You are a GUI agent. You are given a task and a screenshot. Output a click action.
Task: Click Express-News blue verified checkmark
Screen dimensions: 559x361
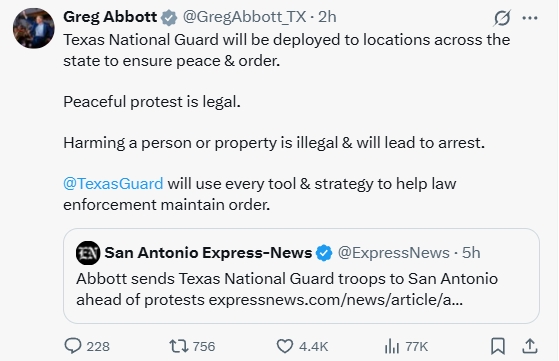tap(324, 253)
